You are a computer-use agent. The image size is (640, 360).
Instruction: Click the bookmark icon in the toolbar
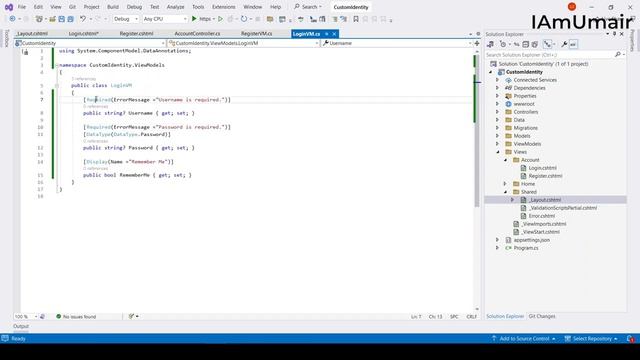click(356, 19)
